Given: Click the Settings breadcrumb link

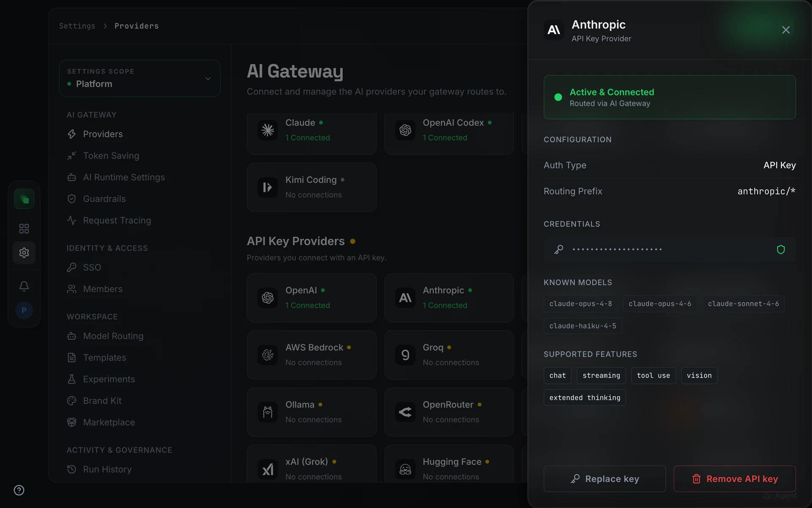Looking at the screenshot, I should tap(77, 26).
